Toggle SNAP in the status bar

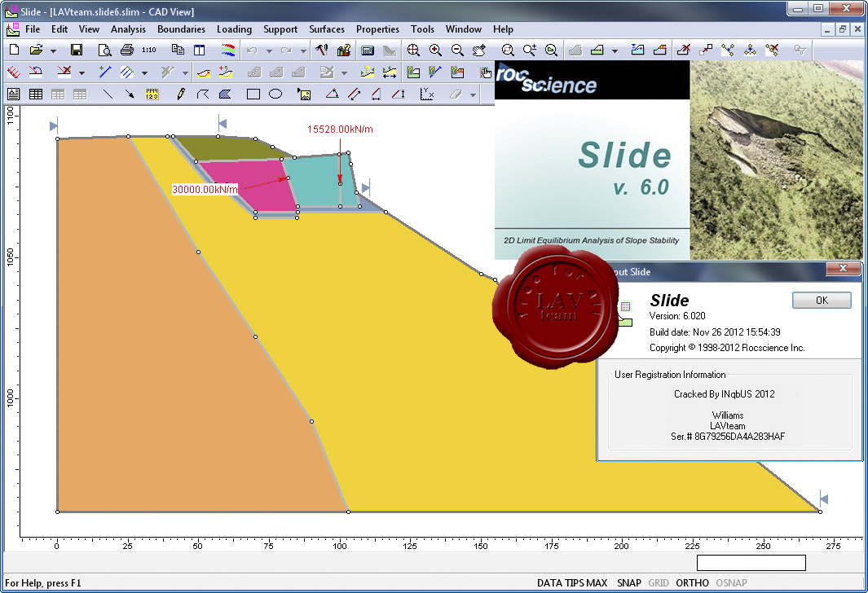tap(629, 583)
